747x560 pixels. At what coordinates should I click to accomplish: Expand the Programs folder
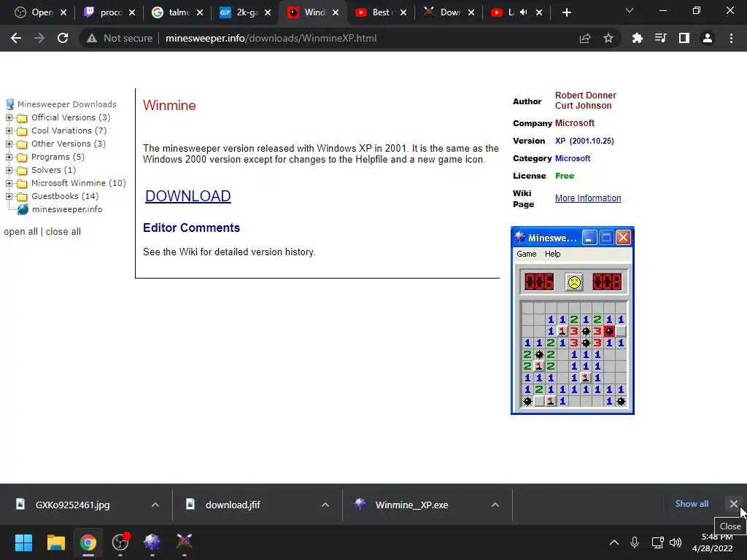[x=9, y=157]
